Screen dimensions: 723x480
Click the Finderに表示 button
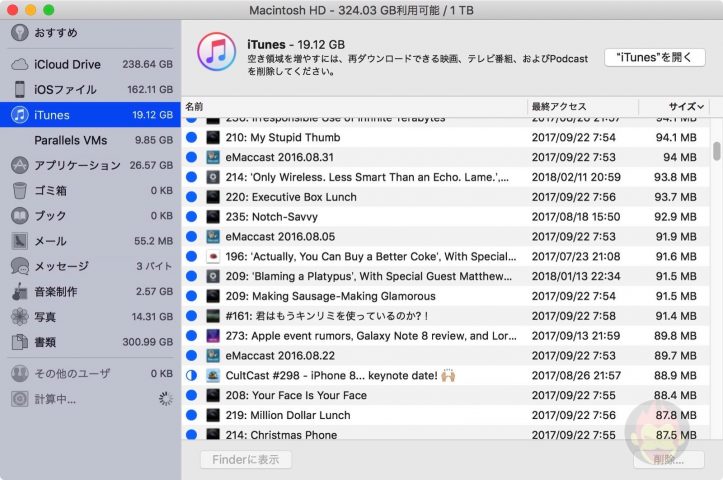(246, 460)
